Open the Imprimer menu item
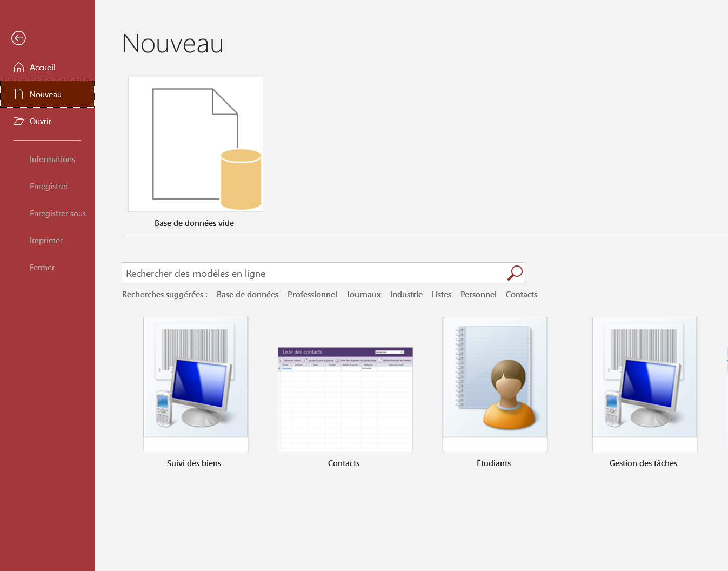The height and width of the screenshot is (571, 728). point(46,241)
